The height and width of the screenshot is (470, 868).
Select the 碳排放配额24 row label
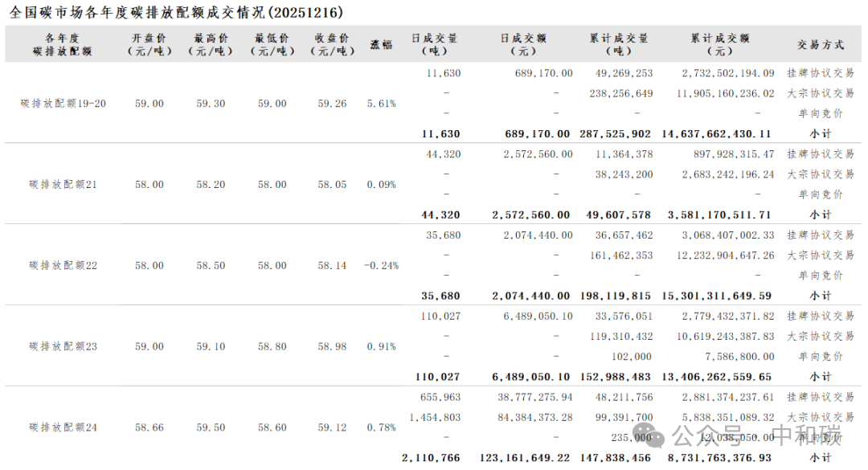tap(63, 427)
